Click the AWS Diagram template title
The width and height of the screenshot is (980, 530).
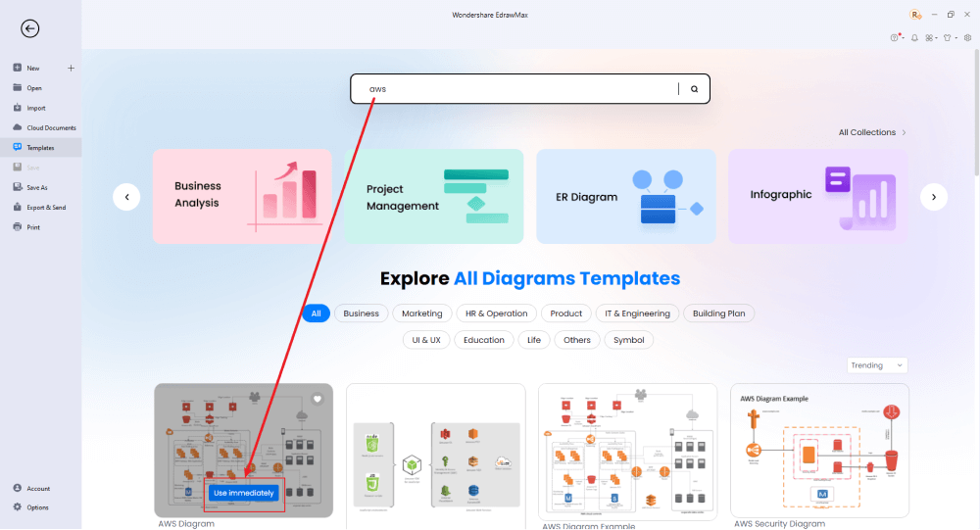click(186, 524)
